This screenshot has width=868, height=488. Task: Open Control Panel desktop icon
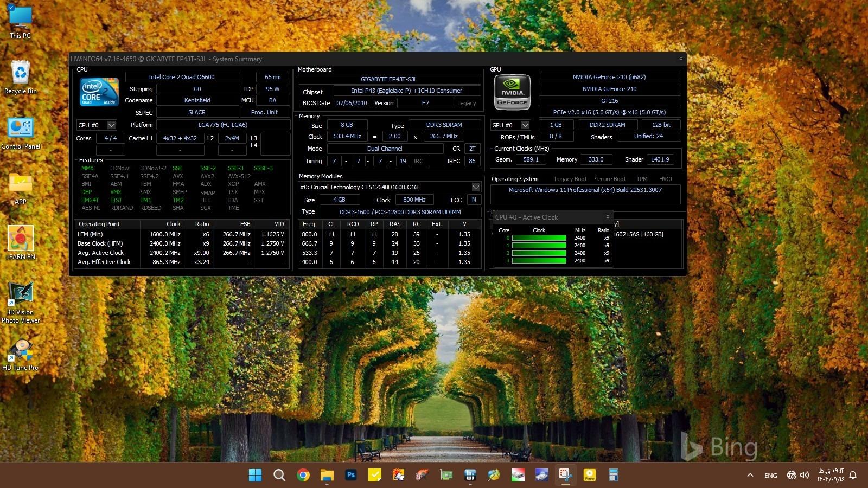21,129
